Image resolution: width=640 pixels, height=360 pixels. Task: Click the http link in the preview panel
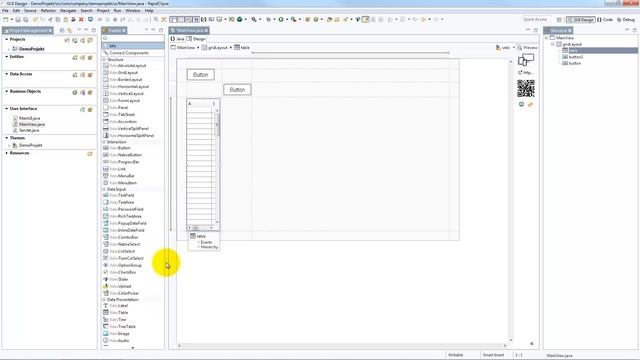[x=526, y=73]
